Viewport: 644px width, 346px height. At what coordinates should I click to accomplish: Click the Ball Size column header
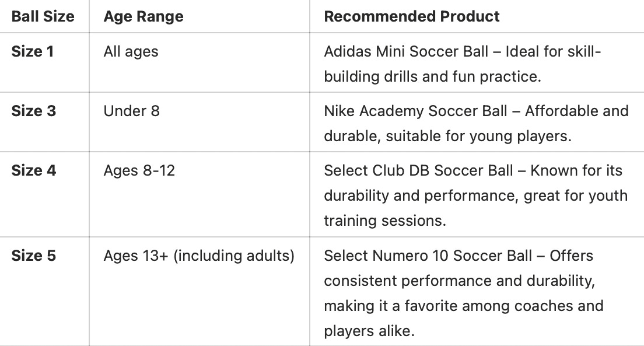tap(43, 16)
